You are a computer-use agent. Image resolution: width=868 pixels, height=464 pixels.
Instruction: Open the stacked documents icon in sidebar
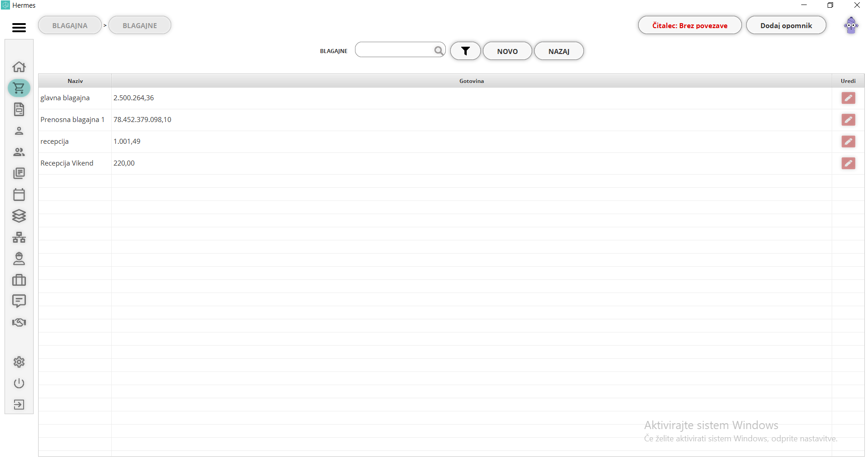point(19,173)
